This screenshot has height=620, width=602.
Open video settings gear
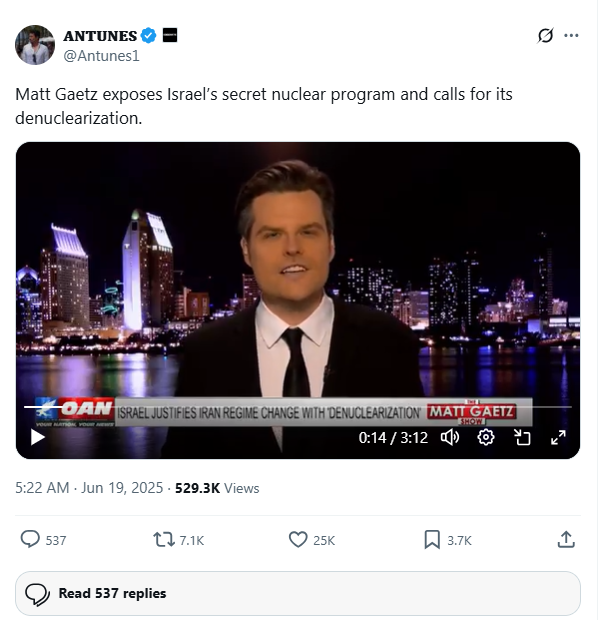click(486, 437)
